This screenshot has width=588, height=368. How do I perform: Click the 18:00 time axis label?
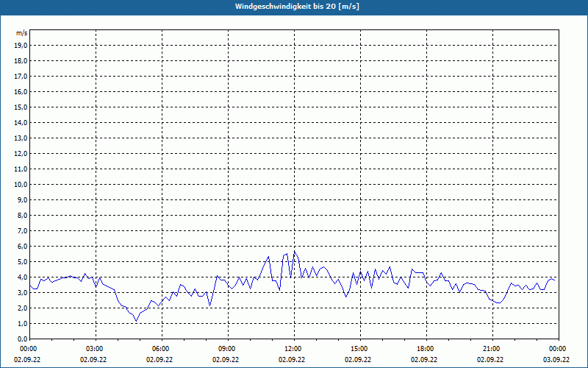click(x=426, y=349)
